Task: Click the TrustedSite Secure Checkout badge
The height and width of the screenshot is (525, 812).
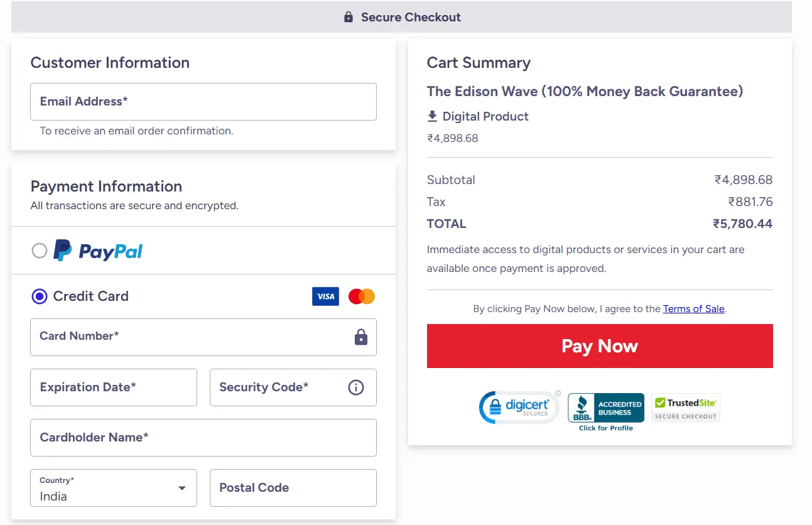Action: pyautogui.click(x=685, y=408)
